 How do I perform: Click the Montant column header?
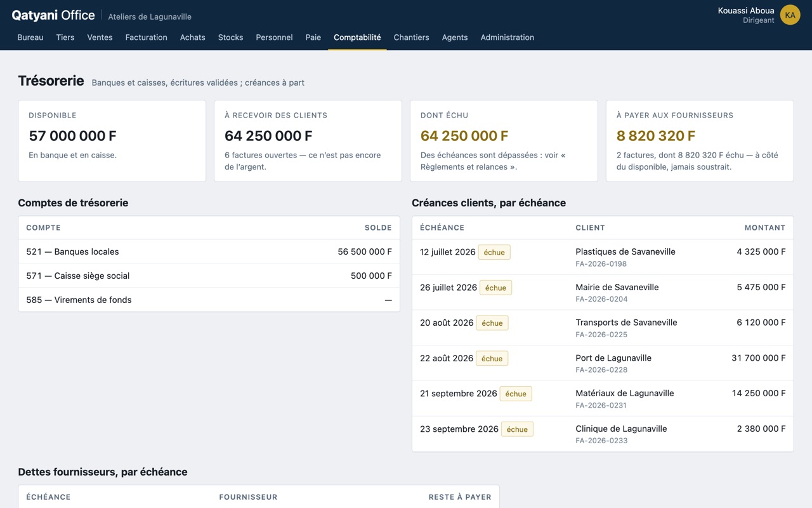(x=765, y=227)
